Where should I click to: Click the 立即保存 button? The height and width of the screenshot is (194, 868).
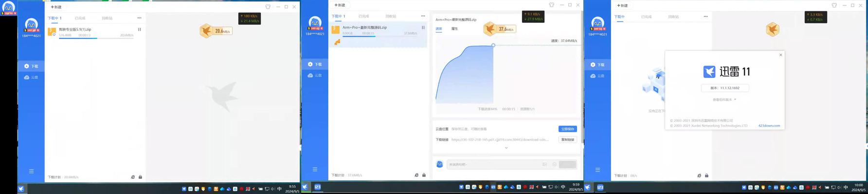(x=567, y=129)
